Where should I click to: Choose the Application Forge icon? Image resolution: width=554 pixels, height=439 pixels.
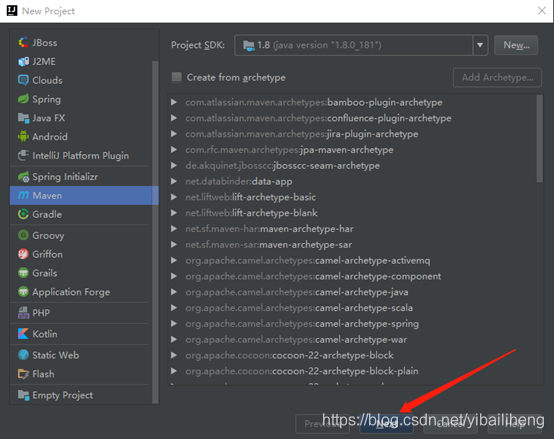pos(23,292)
